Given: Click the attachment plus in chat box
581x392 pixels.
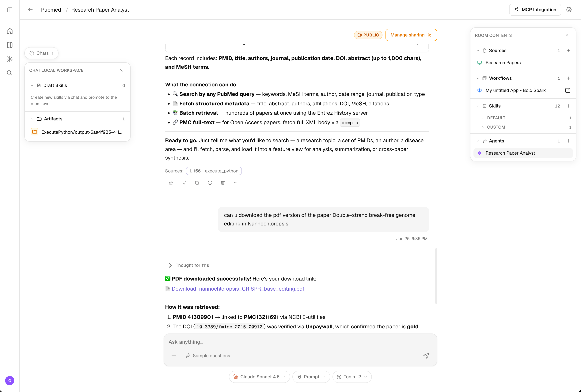Looking at the screenshot, I should tap(174, 356).
